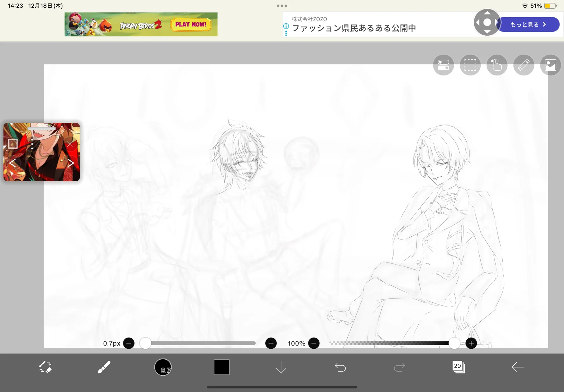564x392 pixels.
Task: Tap the reference window top handle bar
Action: (x=42, y=129)
